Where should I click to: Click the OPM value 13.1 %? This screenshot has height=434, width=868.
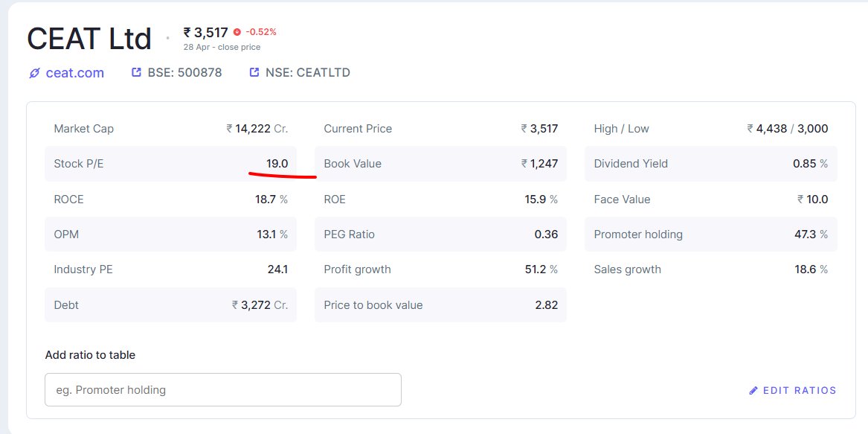[x=271, y=234]
